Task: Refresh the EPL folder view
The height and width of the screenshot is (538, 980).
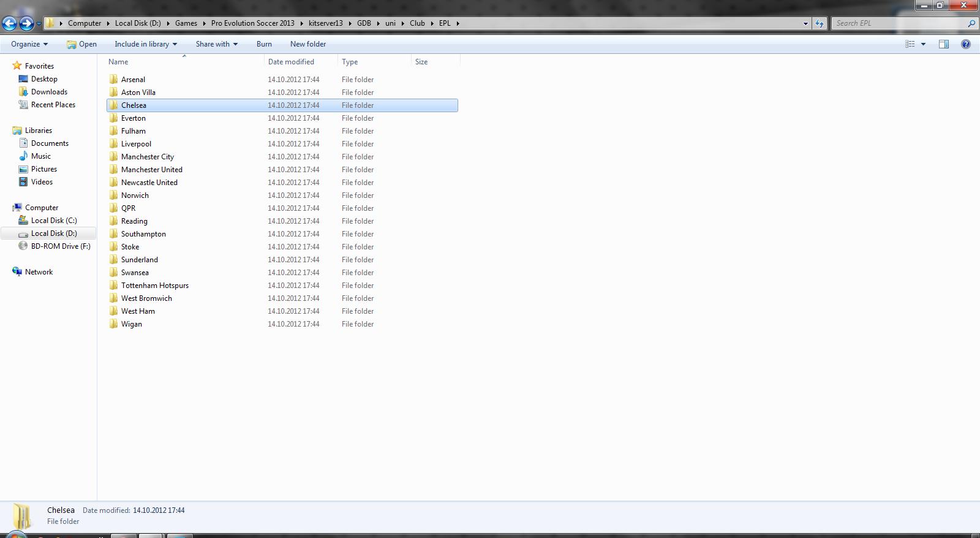Action: (820, 23)
